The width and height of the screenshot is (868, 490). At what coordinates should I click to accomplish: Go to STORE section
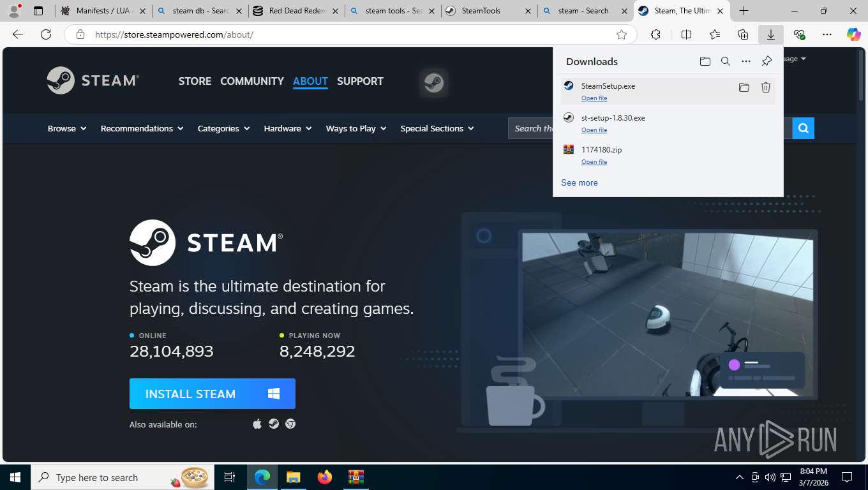coord(195,81)
